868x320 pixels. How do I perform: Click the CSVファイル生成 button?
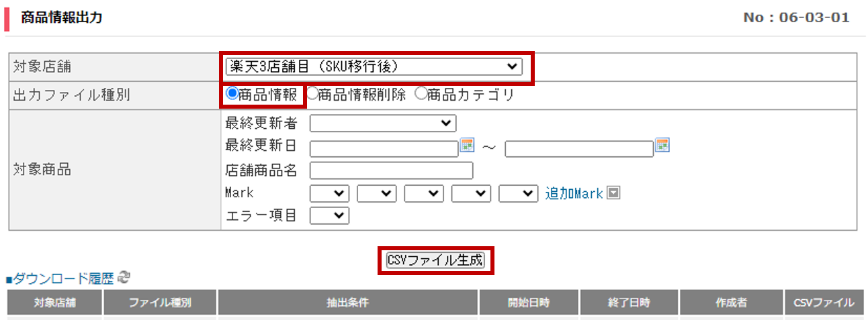click(435, 260)
